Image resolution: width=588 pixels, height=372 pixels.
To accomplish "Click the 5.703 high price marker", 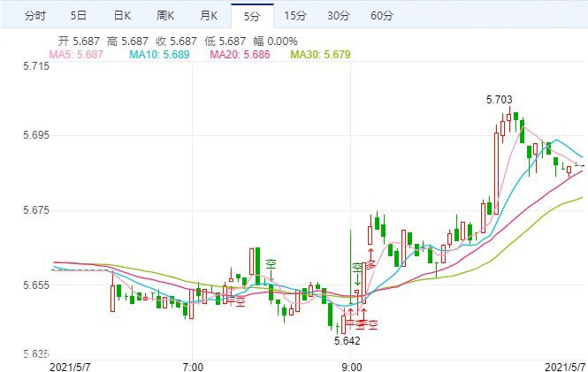I will point(499,100).
